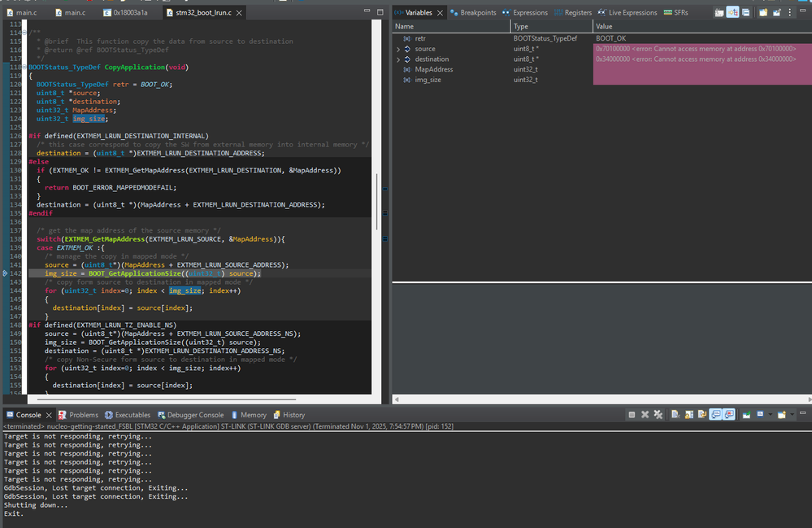Image resolution: width=812 pixels, height=528 pixels.
Task: Click Remove All Terminated Launches icon
Action: point(657,415)
